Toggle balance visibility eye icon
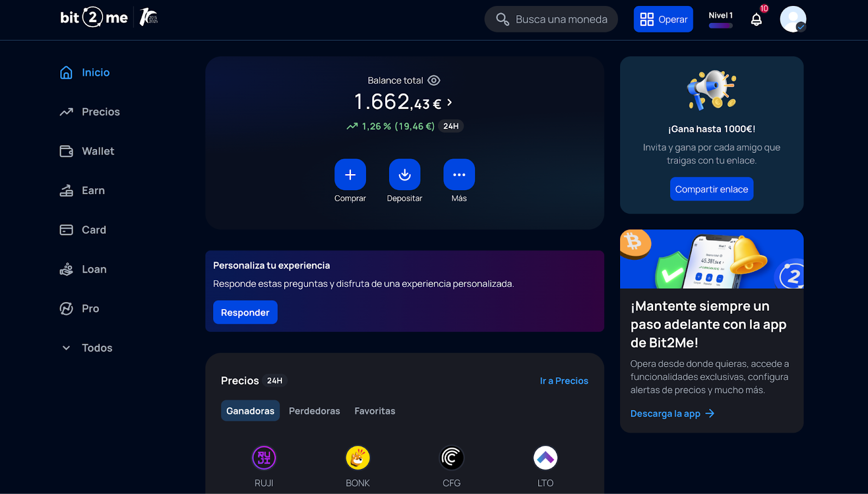The width and height of the screenshot is (868, 494). 434,80
